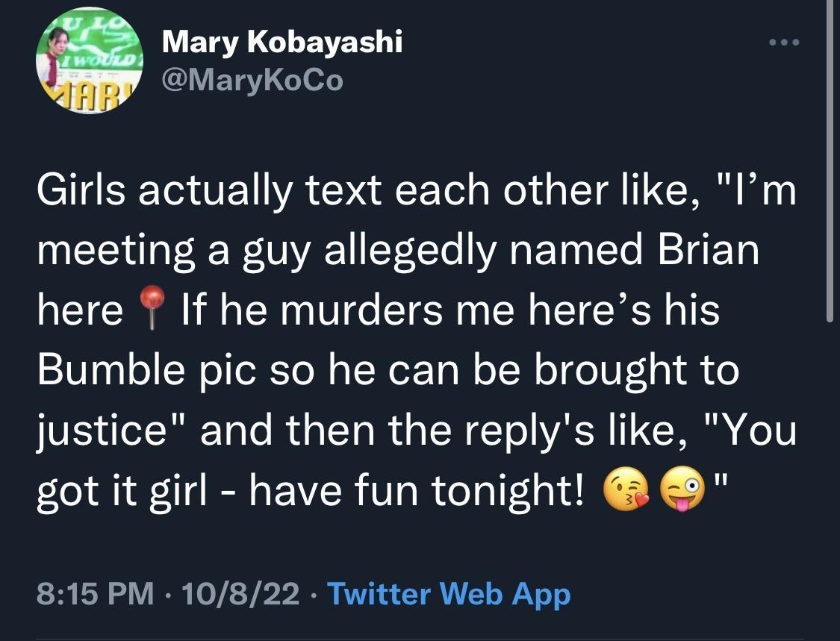This screenshot has height=641, width=840.
Task: Click the 8:15 PM timestamp
Action: pos(88,595)
